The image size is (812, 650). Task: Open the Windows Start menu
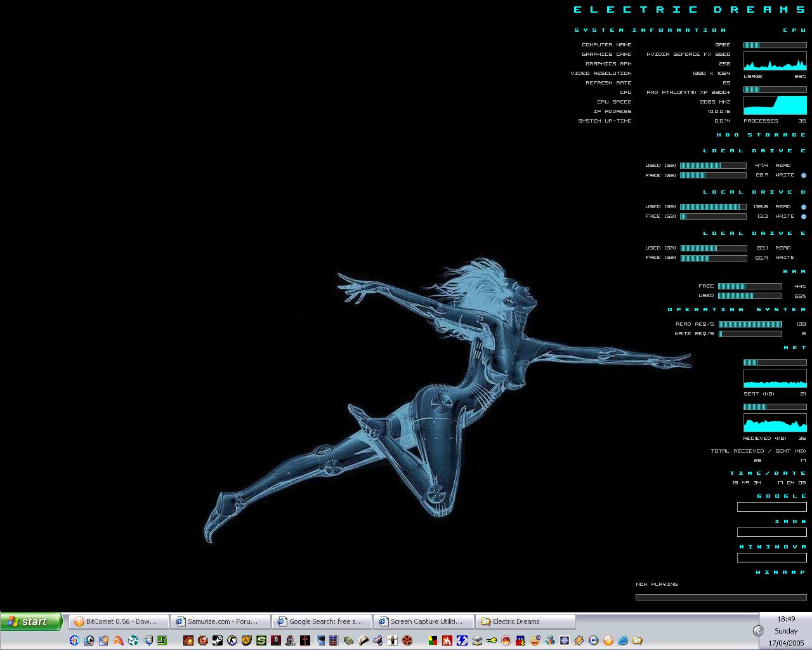point(31,621)
